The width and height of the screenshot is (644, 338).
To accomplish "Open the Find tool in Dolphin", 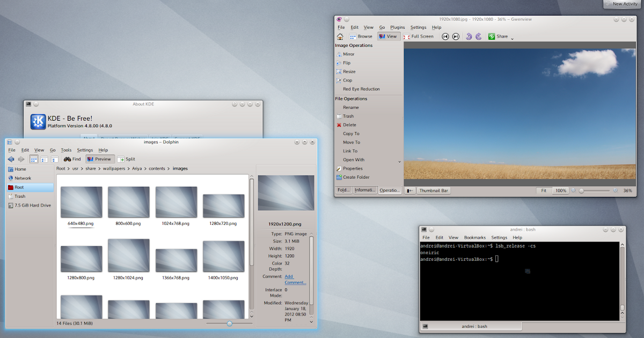I will [x=72, y=159].
